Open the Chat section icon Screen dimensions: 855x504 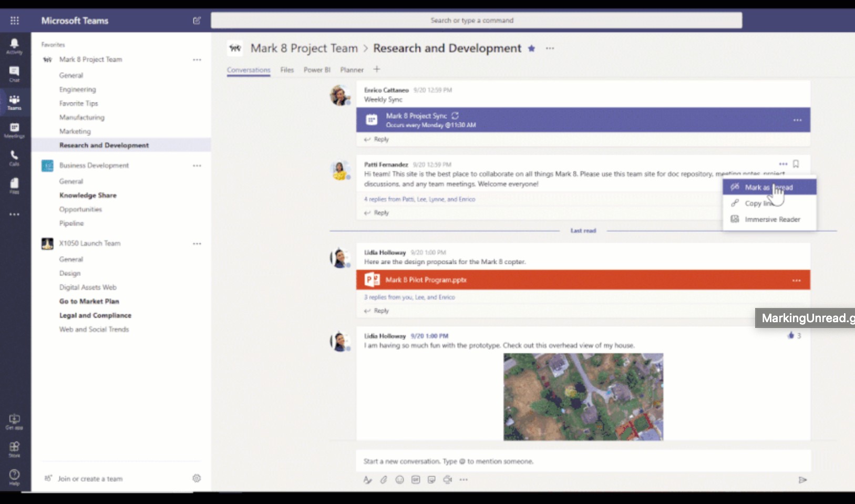click(14, 74)
